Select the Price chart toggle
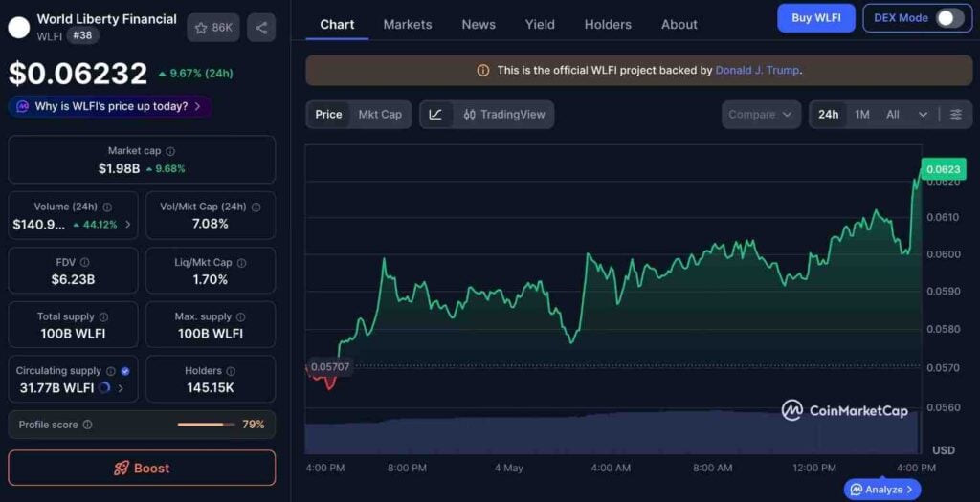980x502 pixels. pos(328,114)
